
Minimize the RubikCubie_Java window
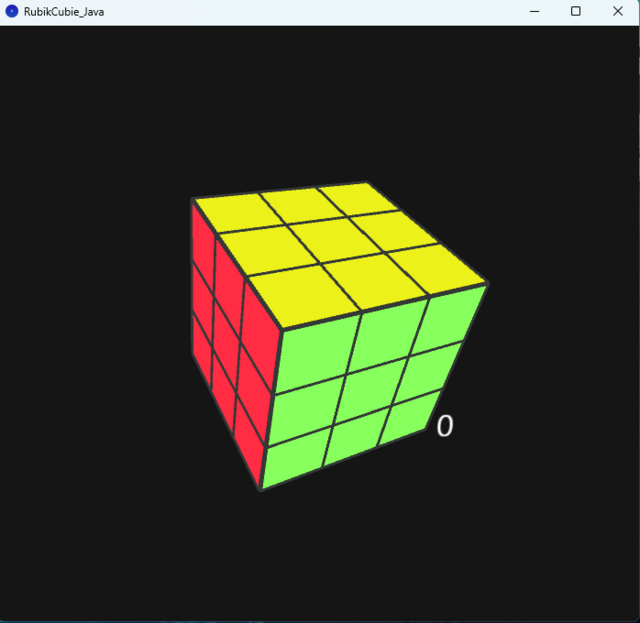[x=534, y=11]
